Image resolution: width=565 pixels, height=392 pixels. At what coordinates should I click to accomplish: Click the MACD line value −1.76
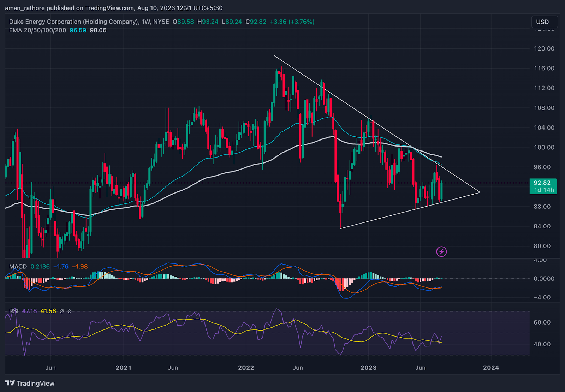61,267
